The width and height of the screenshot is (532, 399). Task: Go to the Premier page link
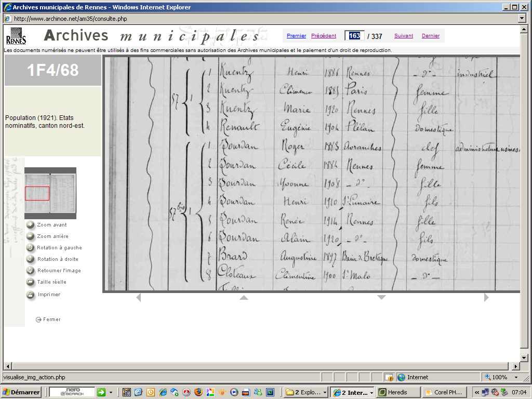tap(296, 36)
